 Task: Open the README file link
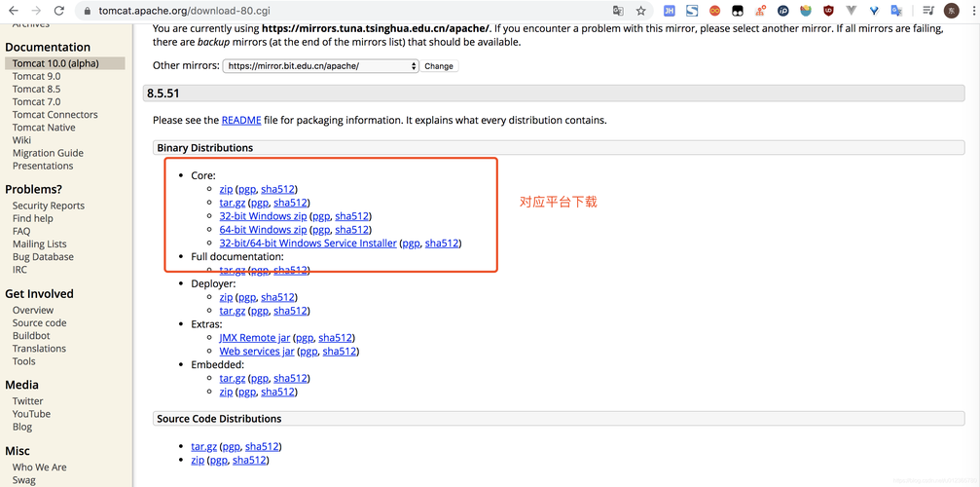pos(241,120)
